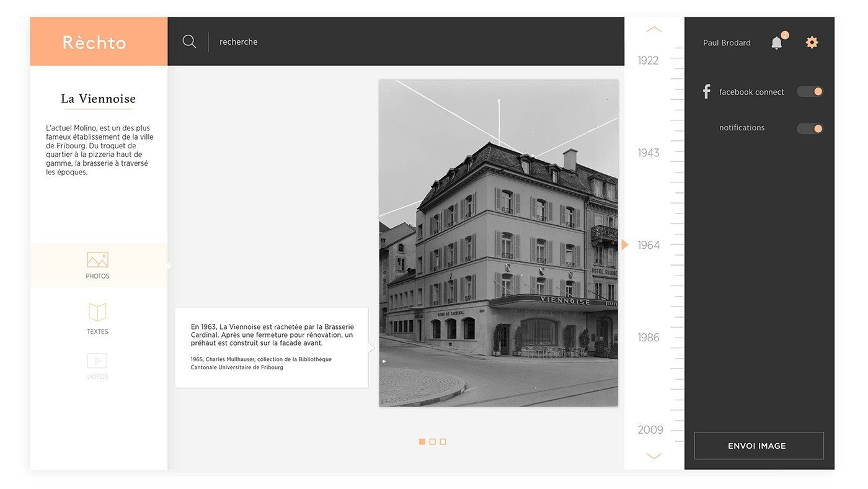This screenshot has height=489, width=868.
Task: Jump to year 1922 on timeline
Action: pyautogui.click(x=648, y=60)
